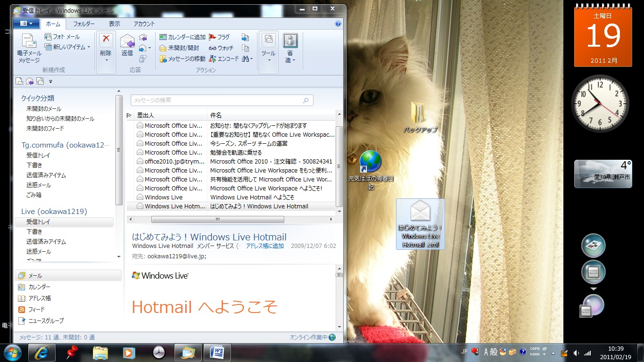Click the Word icon in the taskbar
Viewport: 644px width, 362px height.
217,352
